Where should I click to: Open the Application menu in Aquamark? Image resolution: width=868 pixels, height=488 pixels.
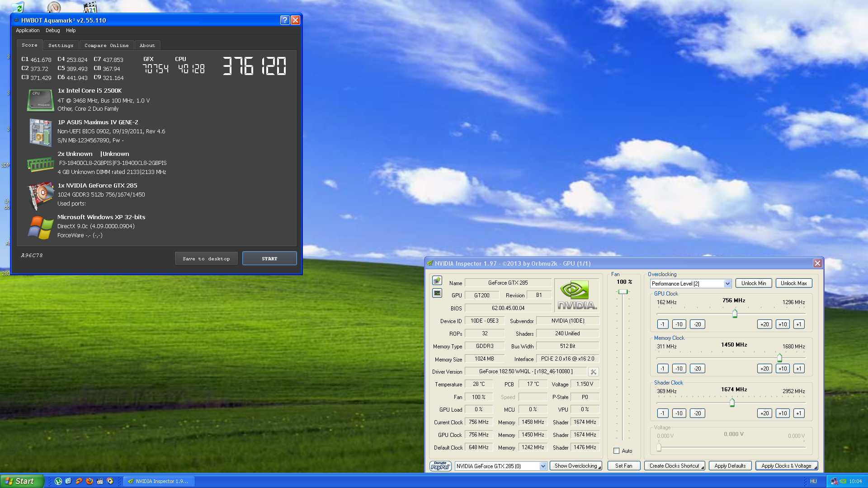point(28,30)
